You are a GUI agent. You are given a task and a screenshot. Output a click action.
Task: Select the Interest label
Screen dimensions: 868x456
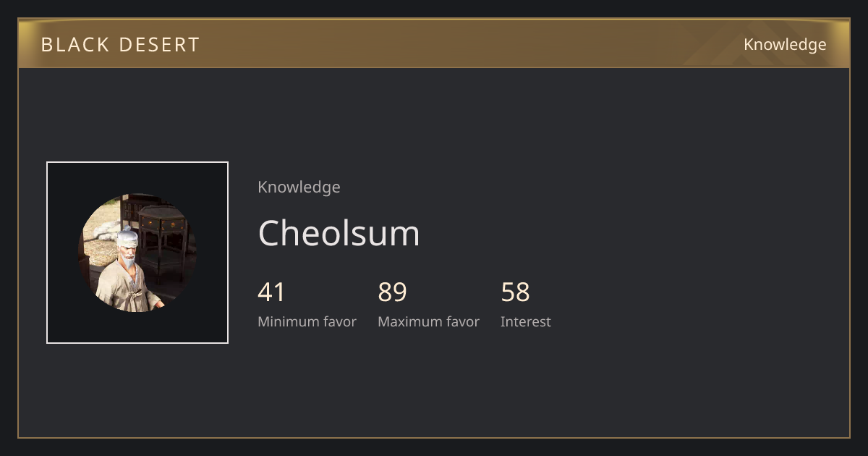(x=525, y=322)
